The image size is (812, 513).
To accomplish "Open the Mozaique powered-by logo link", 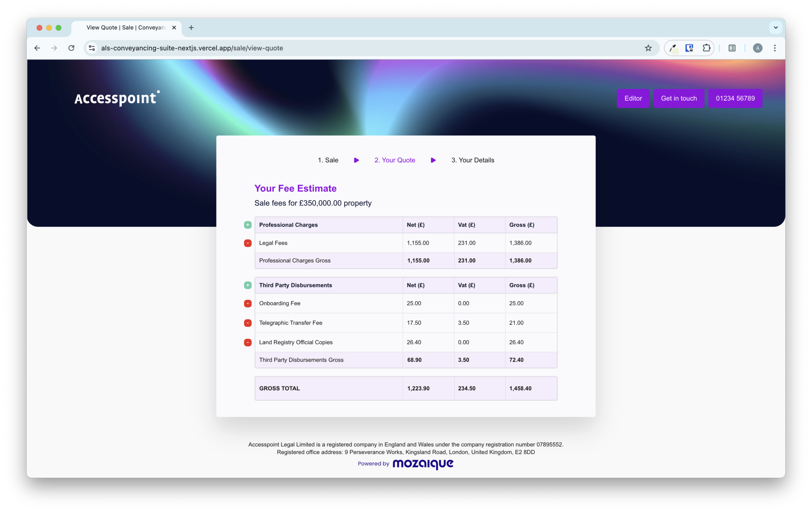I will (422, 464).
